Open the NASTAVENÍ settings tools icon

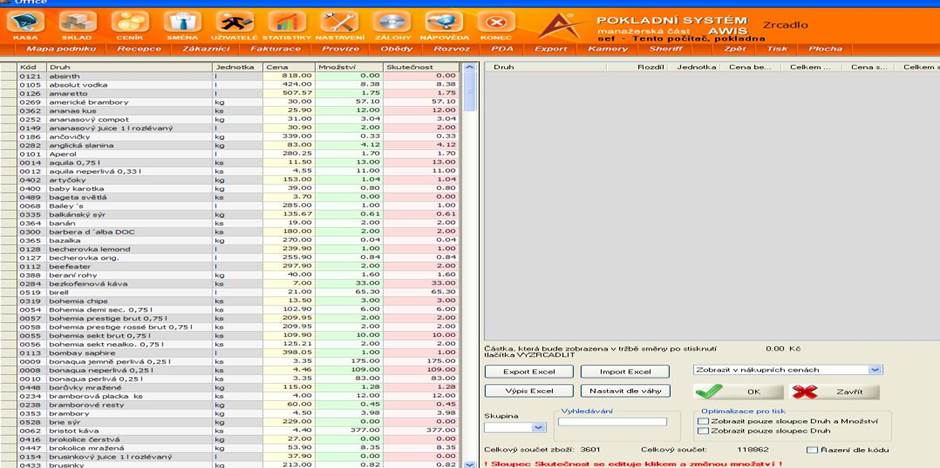339,22
